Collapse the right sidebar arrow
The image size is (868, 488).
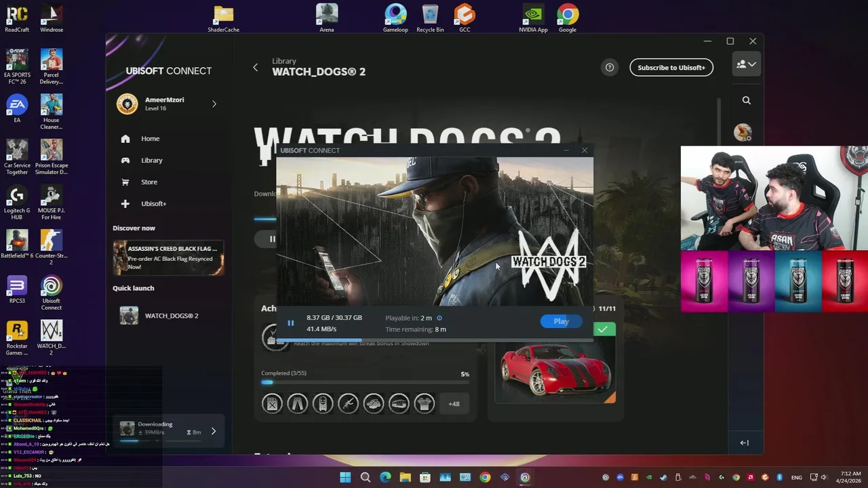(x=745, y=443)
